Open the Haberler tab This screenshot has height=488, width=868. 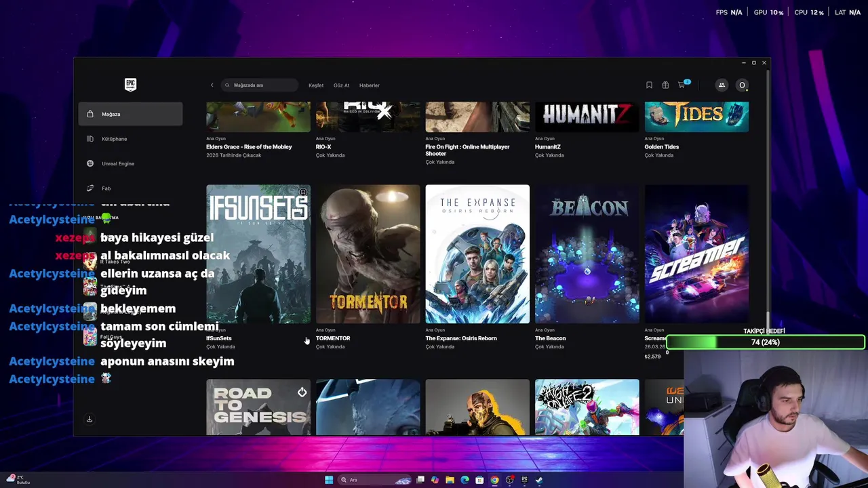pyautogui.click(x=370, y=85)
